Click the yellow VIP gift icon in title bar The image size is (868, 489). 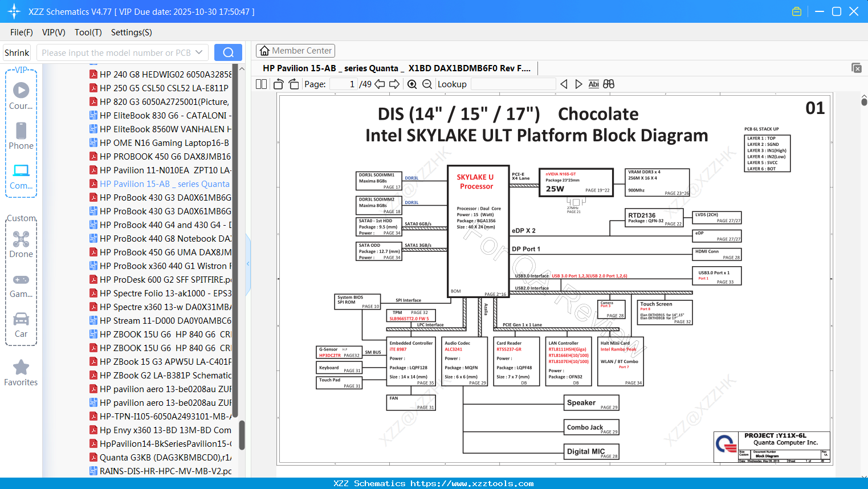pyautogui.click(x=797, y=11)
